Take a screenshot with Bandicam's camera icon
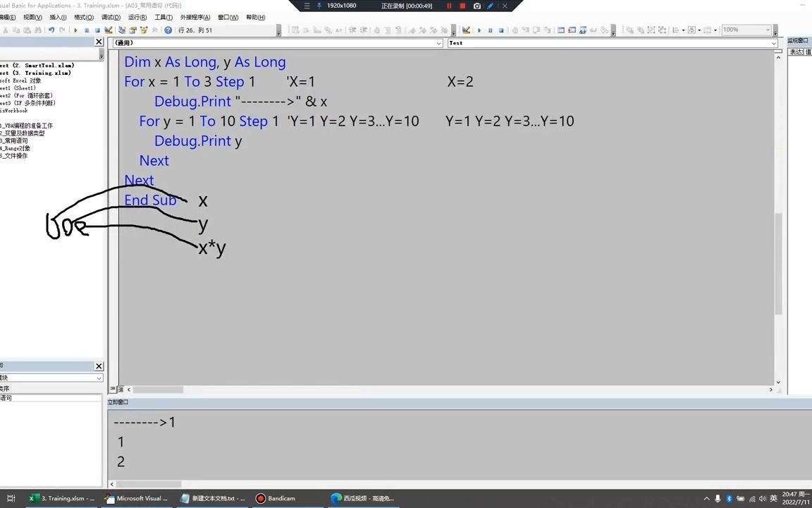 coord(478,6)
